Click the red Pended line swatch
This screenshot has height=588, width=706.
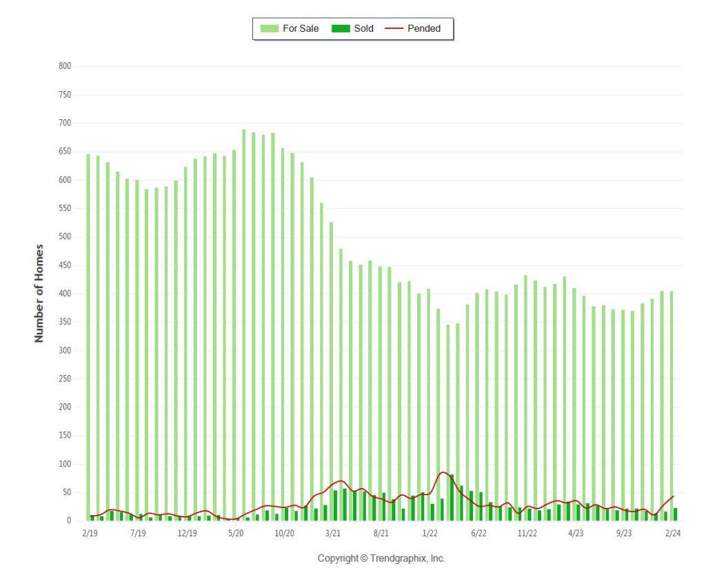click(x=394, y=28)
